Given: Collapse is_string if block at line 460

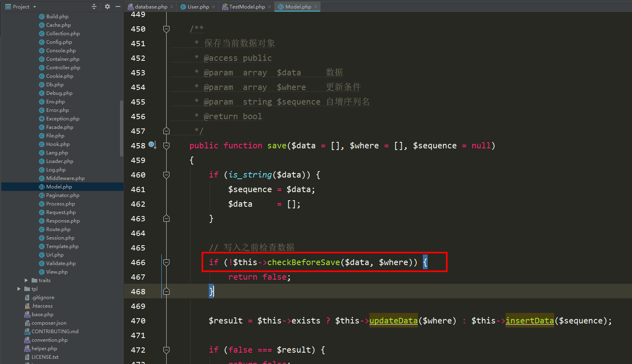Looking at the screenshot, I should tap(166, 175).
